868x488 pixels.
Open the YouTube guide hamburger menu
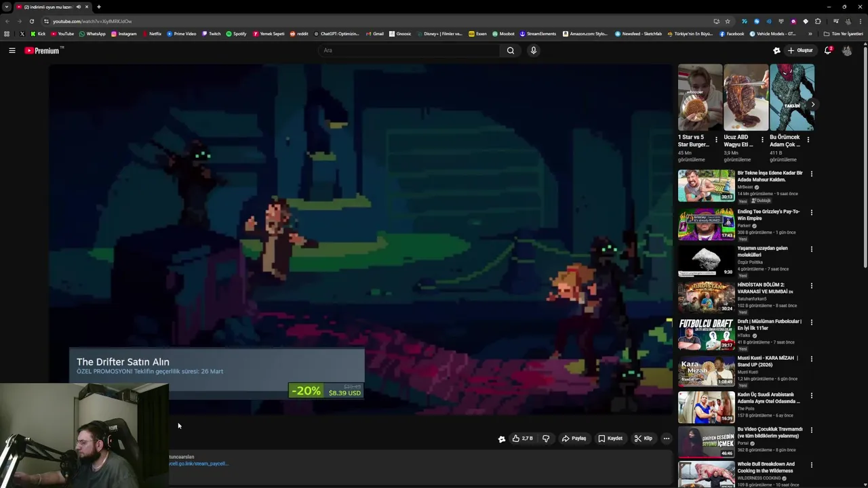12,50
